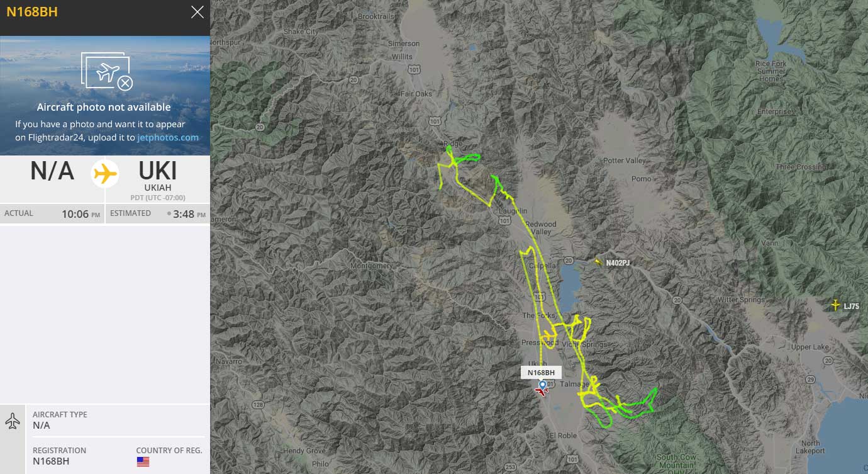Click the LJ75 flight label
868x474 pixels.
click(x=851, y=307)
